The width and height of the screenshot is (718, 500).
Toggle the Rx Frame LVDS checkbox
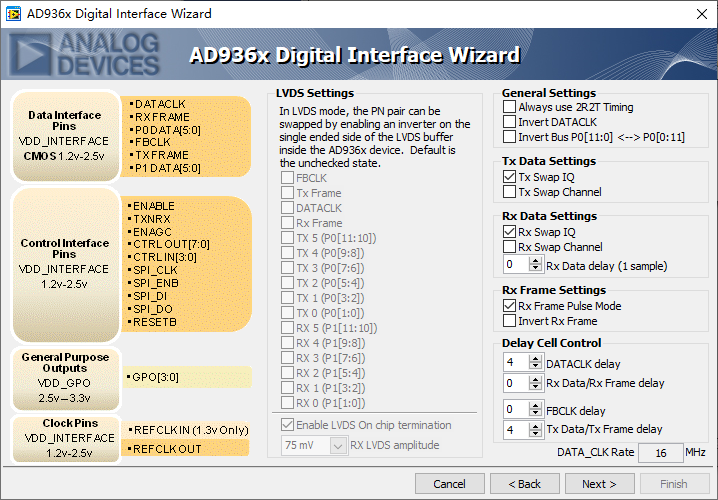(x=287, y=223)
